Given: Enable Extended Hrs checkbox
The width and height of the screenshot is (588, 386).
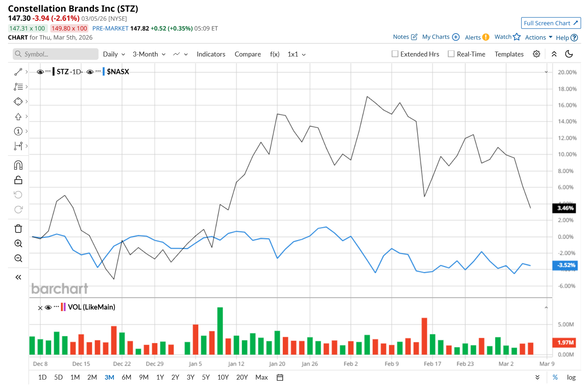Looking at the screenshot, I should coord(395,54).
